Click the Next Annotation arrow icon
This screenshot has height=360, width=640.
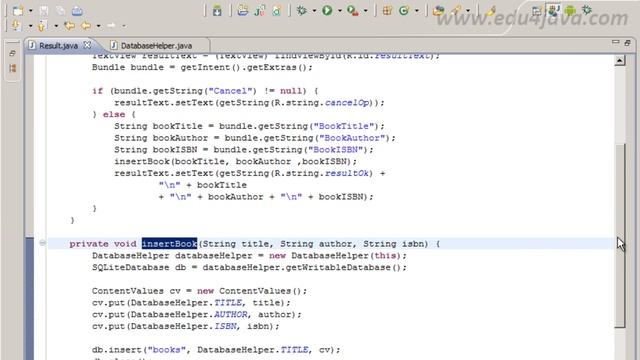tap(17, 26)
